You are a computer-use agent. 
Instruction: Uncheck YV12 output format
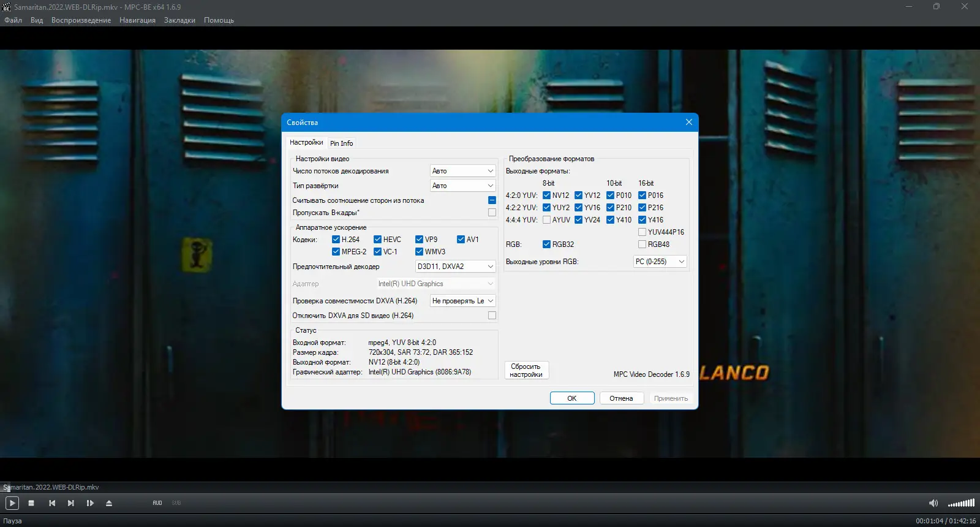(578, 195)
